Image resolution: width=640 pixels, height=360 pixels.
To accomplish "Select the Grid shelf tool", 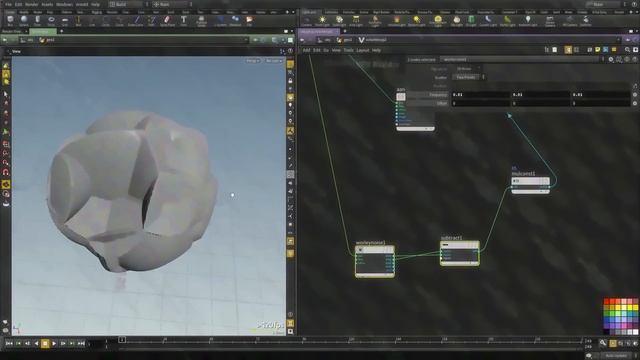I will (65, 20).
